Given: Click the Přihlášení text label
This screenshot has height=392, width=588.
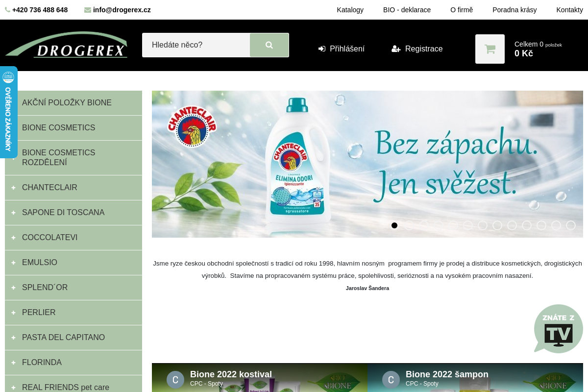Looking at the screenshot, I should (347, 49).
